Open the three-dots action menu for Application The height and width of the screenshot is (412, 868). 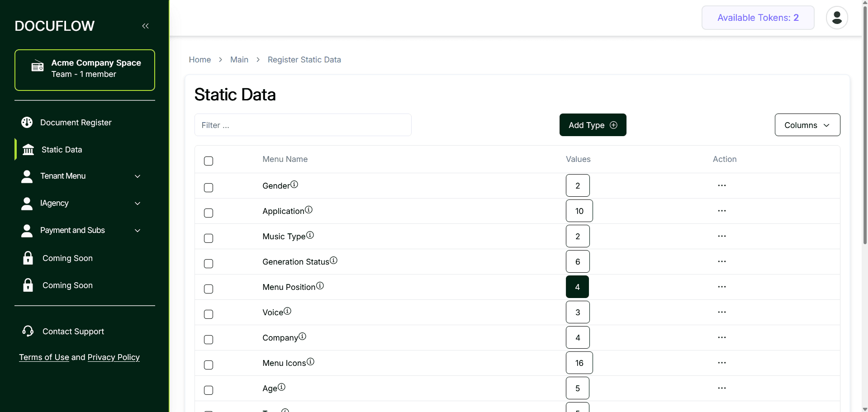[x=721, y=211]
